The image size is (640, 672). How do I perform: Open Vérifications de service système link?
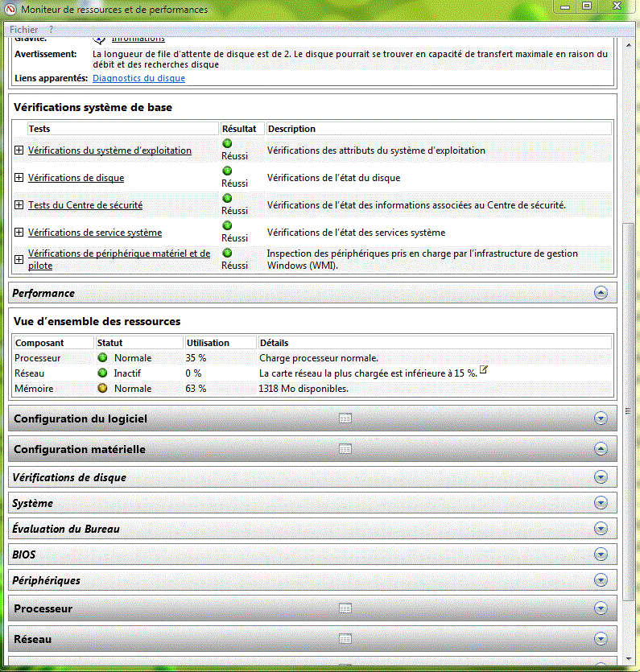tap(95, 233)
